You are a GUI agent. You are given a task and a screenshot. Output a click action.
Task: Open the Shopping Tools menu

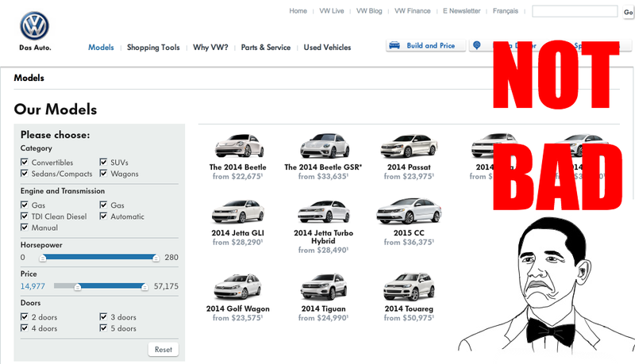pyautogui.click(x=153, y=48)
